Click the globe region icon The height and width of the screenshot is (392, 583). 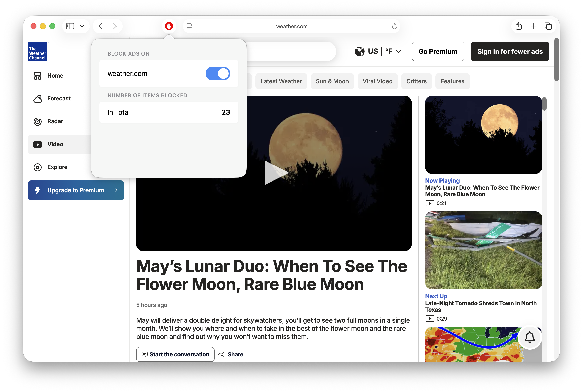coord(359,51)
